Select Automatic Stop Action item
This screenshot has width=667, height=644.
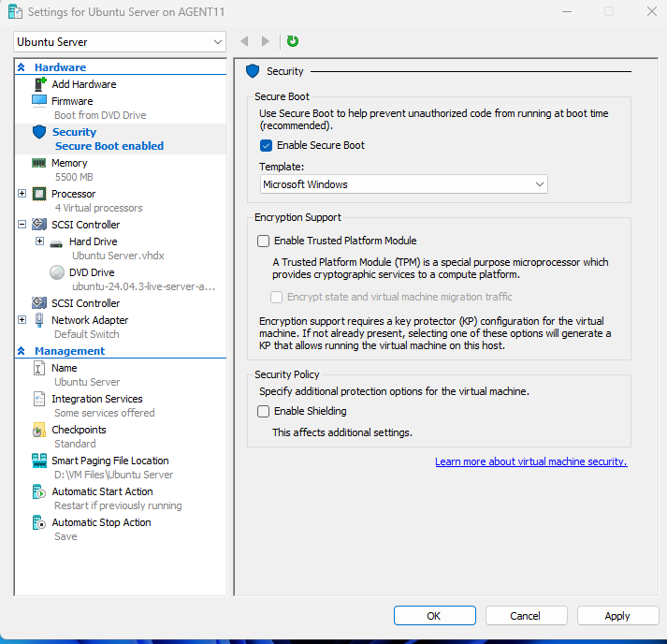coord(101,522)
